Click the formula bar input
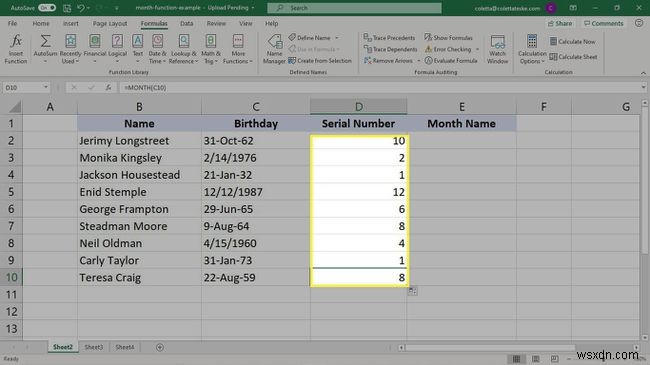The width and height of the screenshot is (650, 365). 379,88
